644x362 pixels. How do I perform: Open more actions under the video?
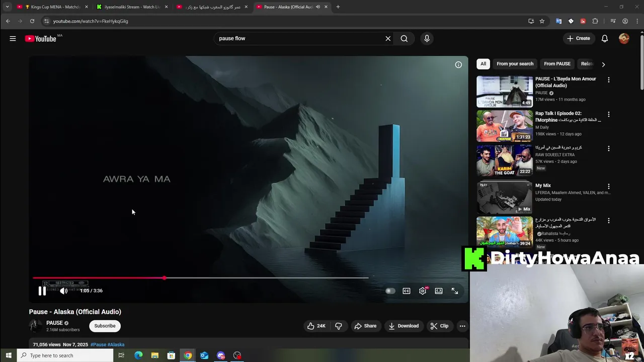tap(462, 326)
